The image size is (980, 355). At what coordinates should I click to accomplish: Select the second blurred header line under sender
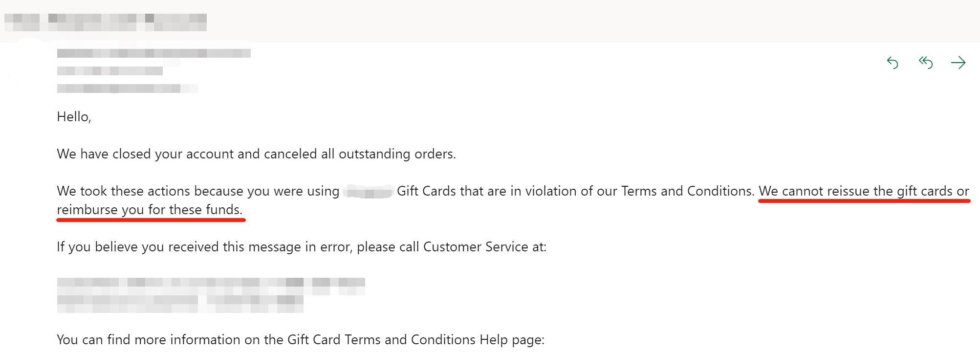pyautogui.click(x=110, y=71)
